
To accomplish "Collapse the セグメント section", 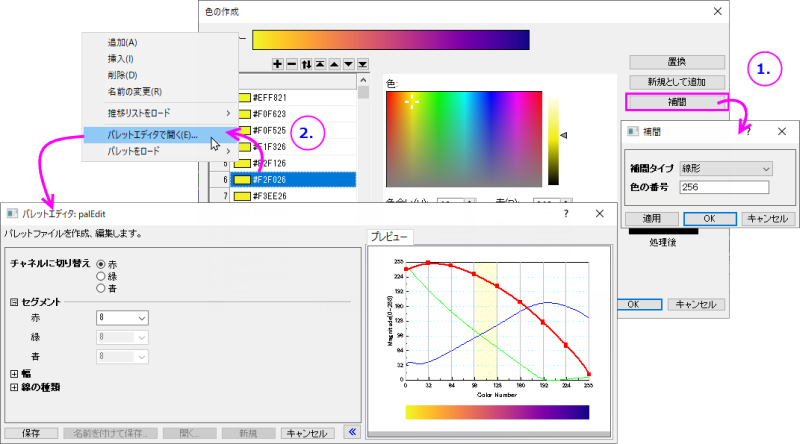I will click(x=14, y=302).
